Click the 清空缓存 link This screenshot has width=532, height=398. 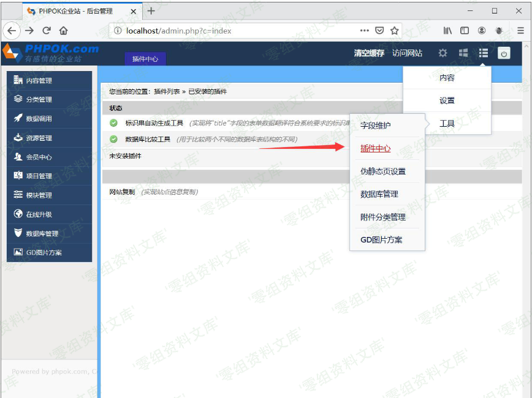coord(369,53)
